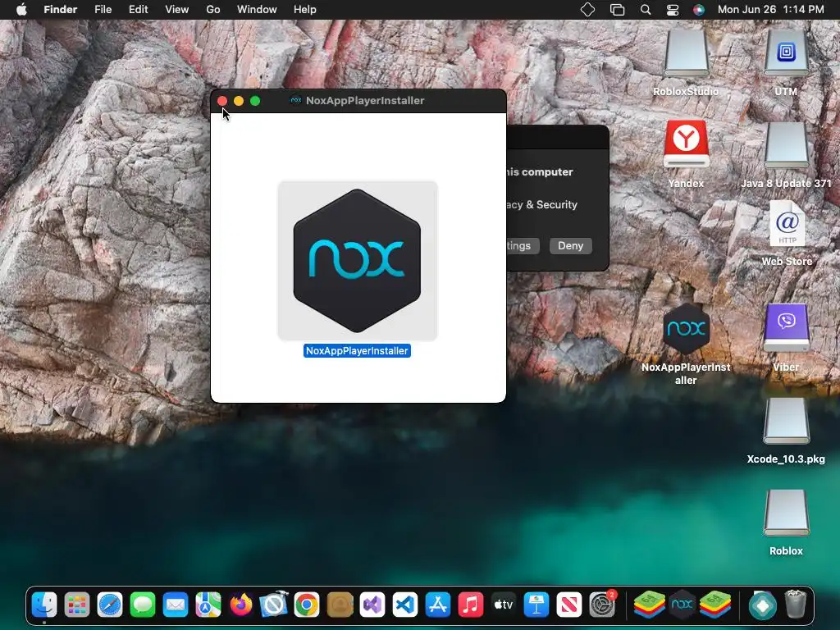Open News from the Dock

[x=569, y=605]
